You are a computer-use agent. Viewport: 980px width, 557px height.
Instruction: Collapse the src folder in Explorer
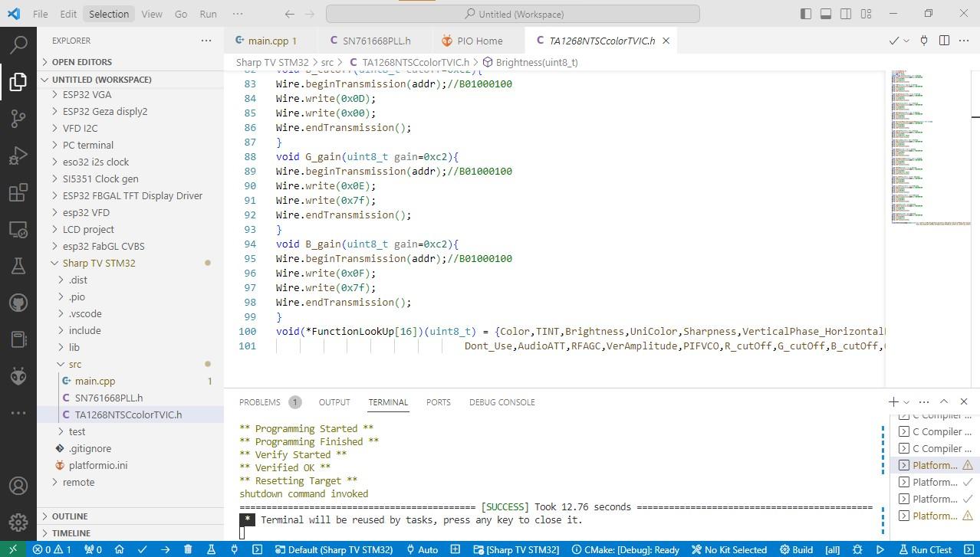(74, 364)
